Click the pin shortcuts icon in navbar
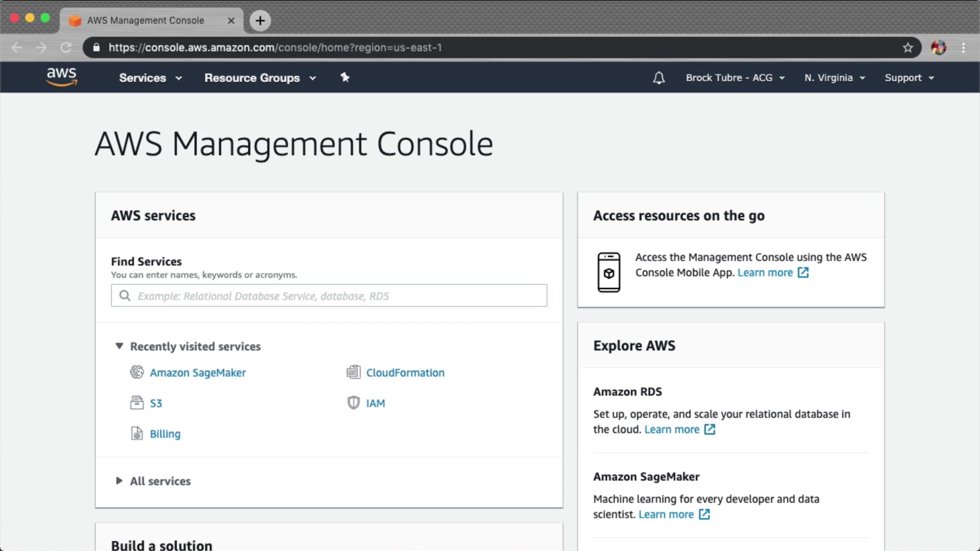This screenshot has width=980, height=551. tap(345, 78)
